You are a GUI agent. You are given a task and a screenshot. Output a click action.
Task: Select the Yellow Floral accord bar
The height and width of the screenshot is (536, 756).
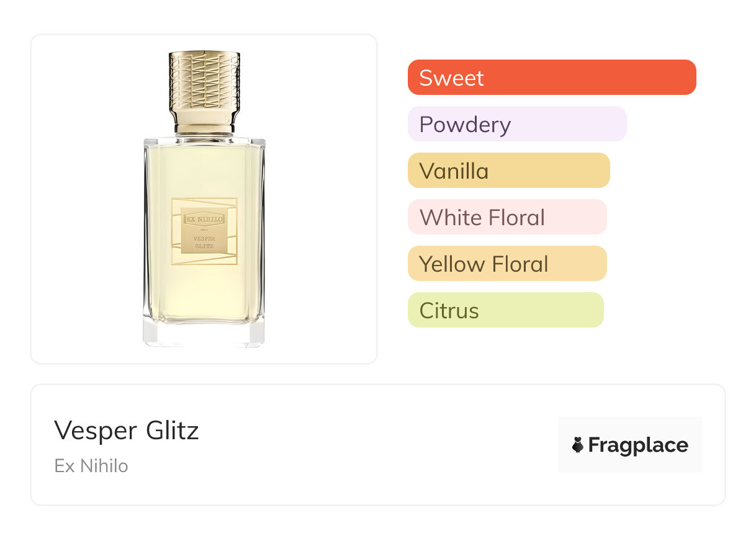(506, 264)
